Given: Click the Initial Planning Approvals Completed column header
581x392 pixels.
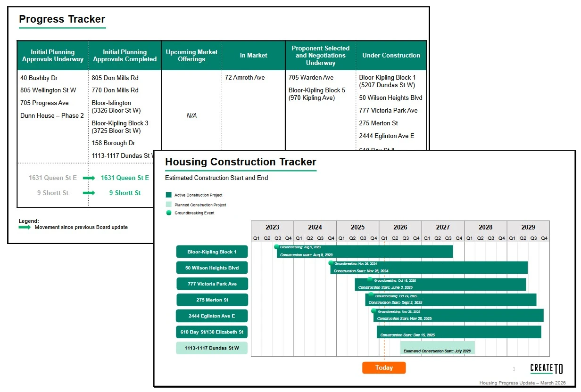Looking at the screenshot, I should click(x=125, y=56).
